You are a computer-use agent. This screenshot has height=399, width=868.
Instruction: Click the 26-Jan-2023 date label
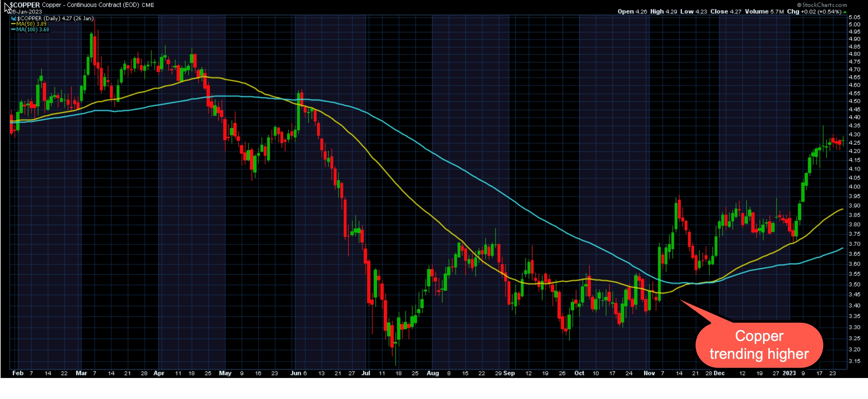(25, 12)
